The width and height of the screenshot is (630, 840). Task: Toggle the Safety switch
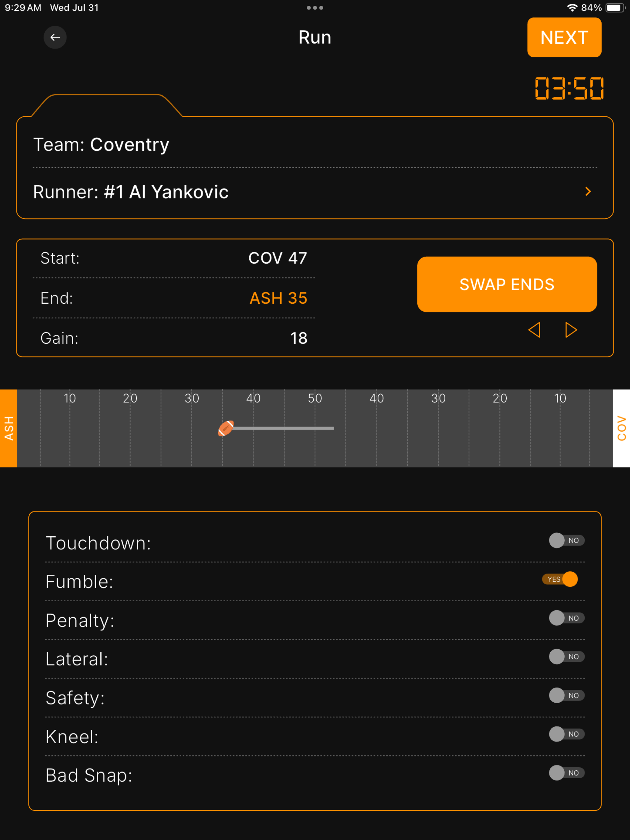click(x=567, y=695)
